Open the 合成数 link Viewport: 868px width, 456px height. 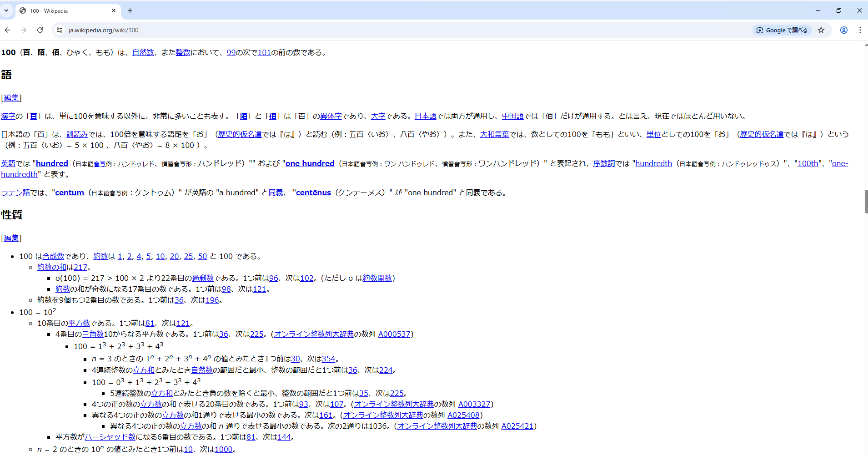click(54, 256)
